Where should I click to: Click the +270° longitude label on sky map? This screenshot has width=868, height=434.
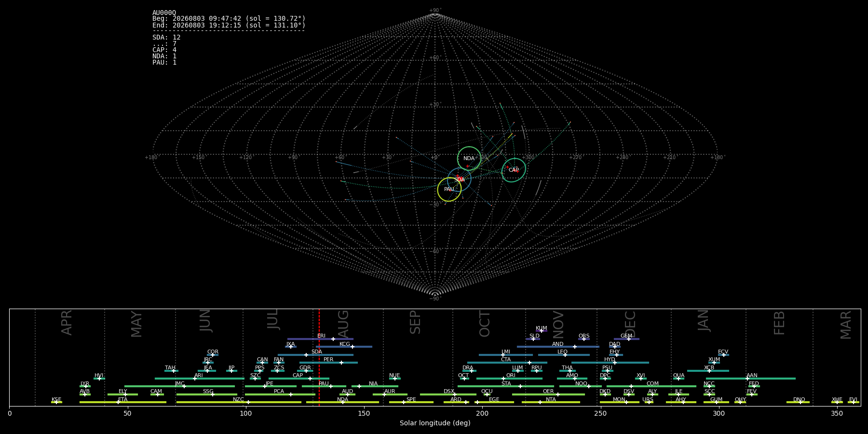[x=575, y=157]
